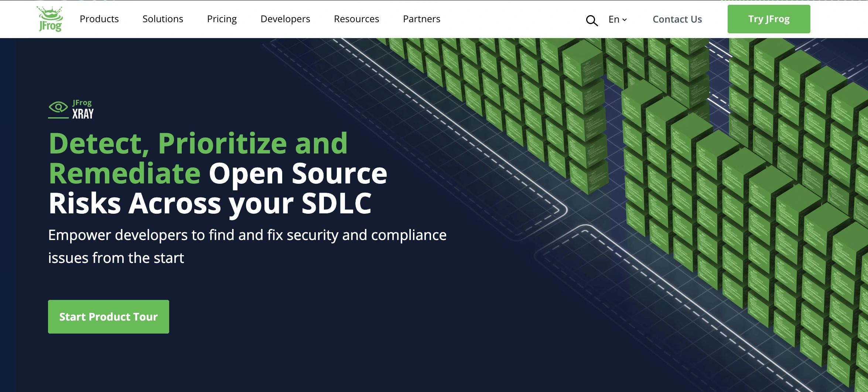Open the Resources navigation item

tap(356, 19)
